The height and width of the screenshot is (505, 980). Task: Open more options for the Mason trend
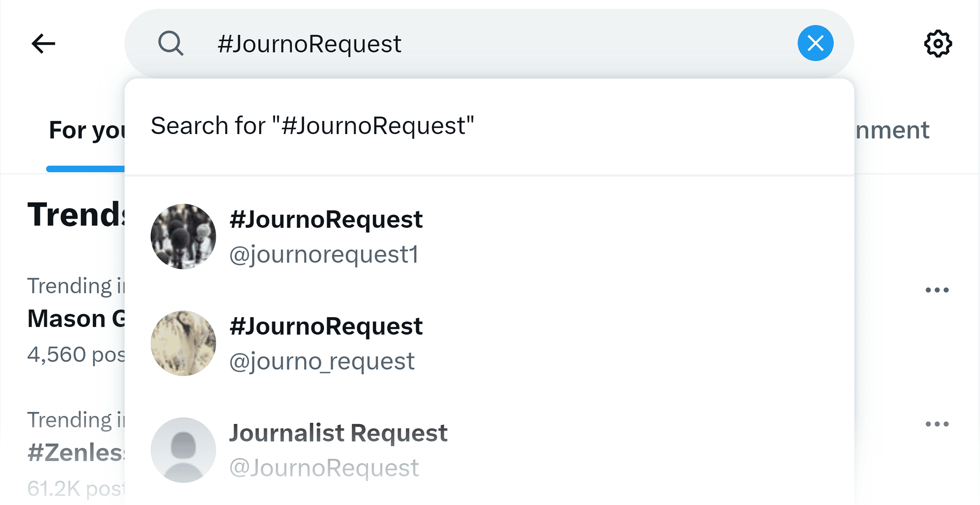[937, 289]
